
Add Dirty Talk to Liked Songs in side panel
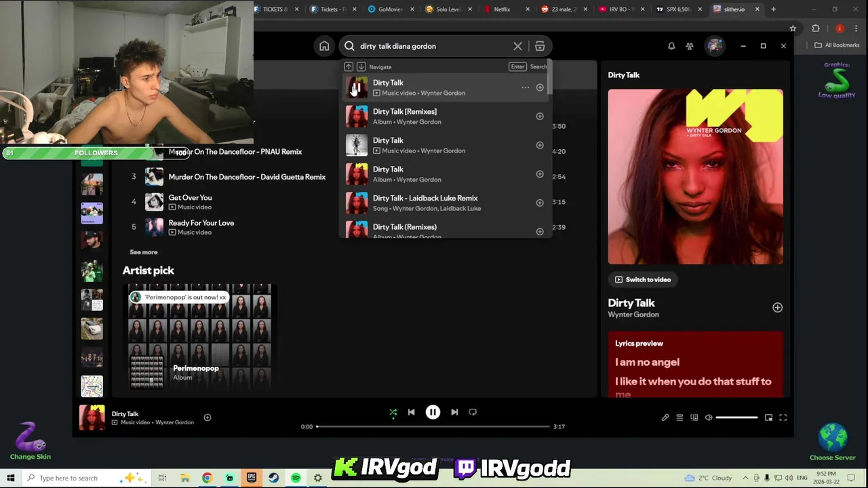pos(777,308)
